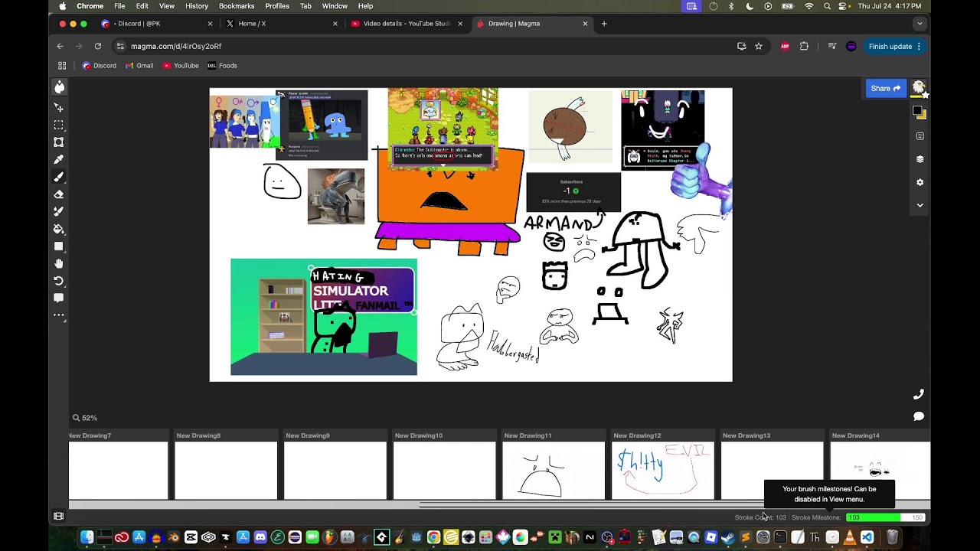Click the 52% zoom level indicator
Image resolution: width=980 pixels, height=551 pixels.
coord(85,418)
